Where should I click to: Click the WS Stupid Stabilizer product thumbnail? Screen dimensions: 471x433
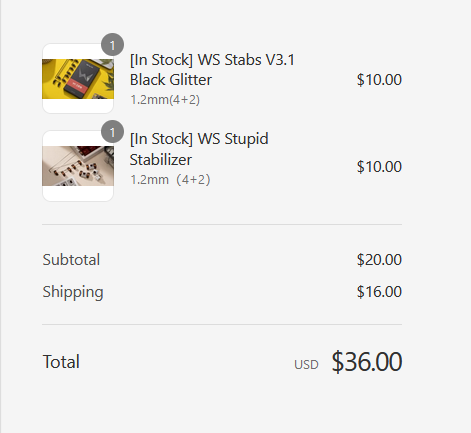(x=78, y=166)
